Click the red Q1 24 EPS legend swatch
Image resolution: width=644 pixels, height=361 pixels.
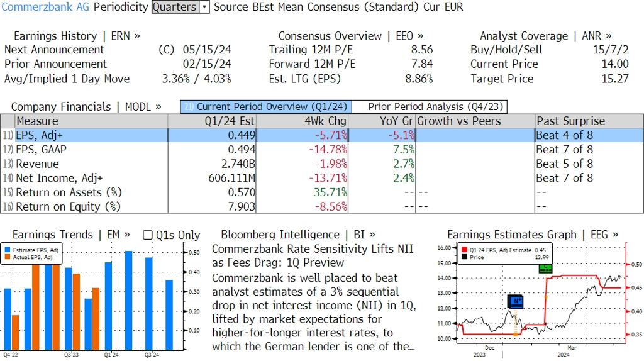(x=465, y=250)
